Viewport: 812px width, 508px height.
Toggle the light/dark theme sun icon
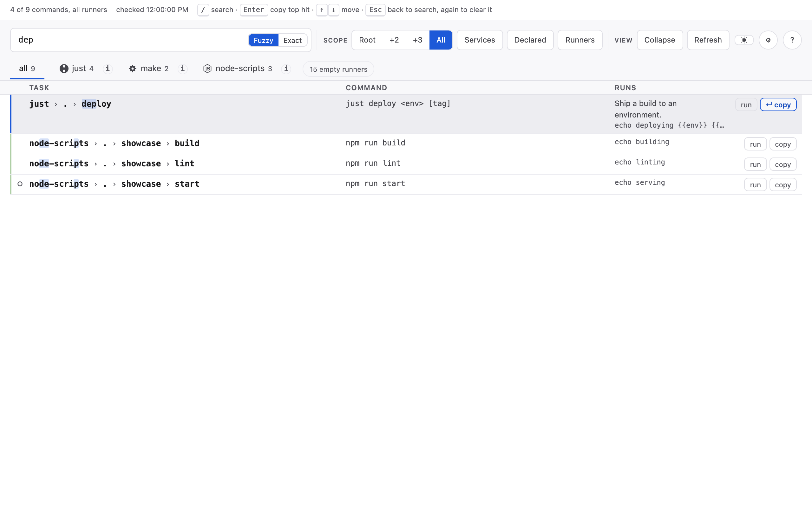[x=744, y=40]
